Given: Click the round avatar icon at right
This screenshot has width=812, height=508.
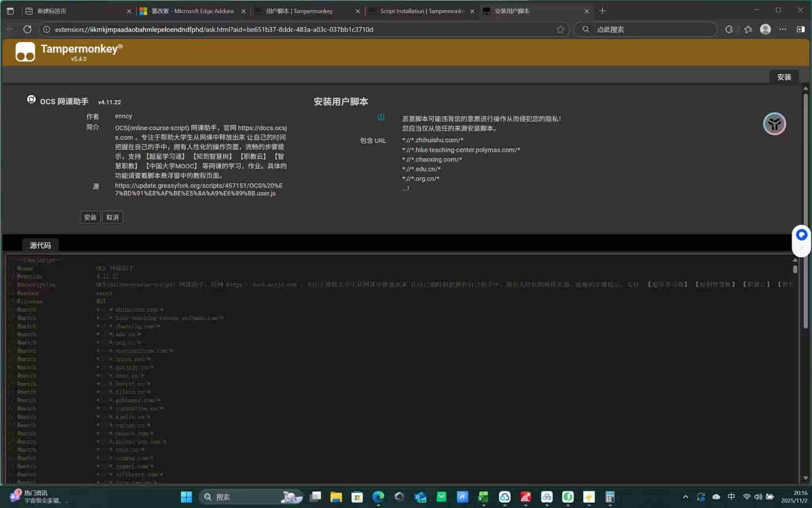Looking at the screenshot, I should (x=774, y=124).
